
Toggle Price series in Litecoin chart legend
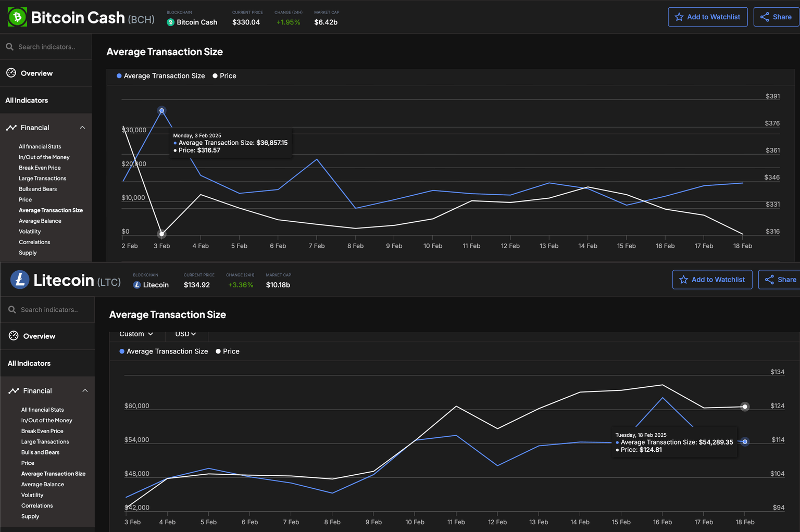click(228, 351)
